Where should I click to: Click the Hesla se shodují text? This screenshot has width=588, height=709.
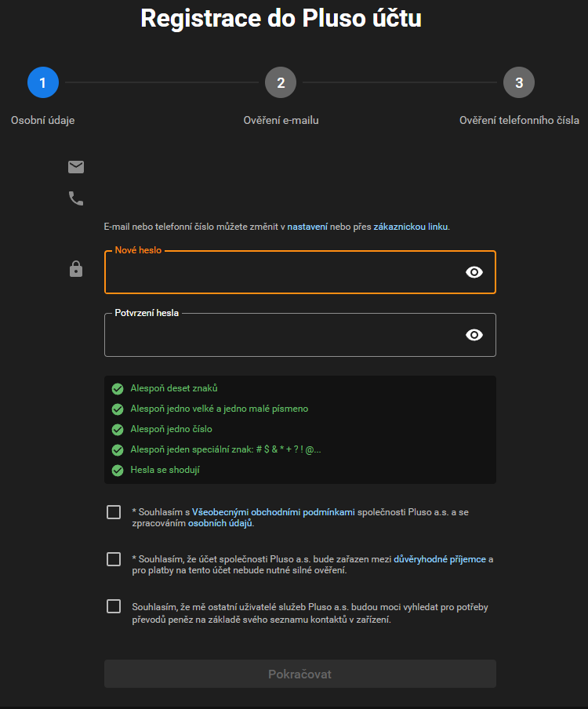click(165, 470)
